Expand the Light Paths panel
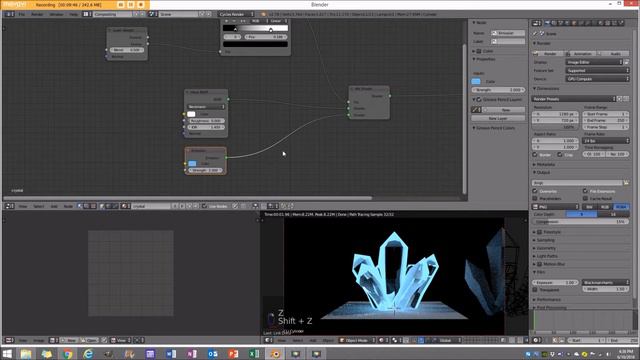Image resolution: width=640 pixels, height=360 pixels. [547, 256]
